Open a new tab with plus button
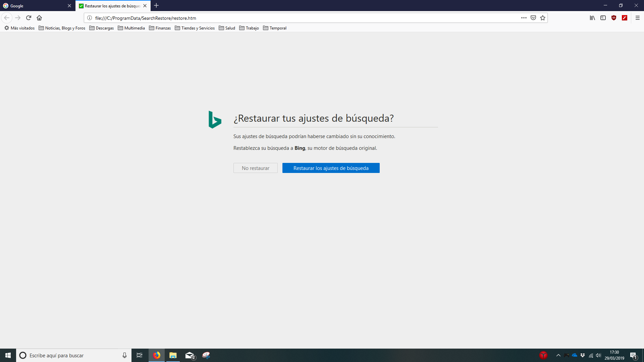The image size is (644, 362). [x=156, y=6]
